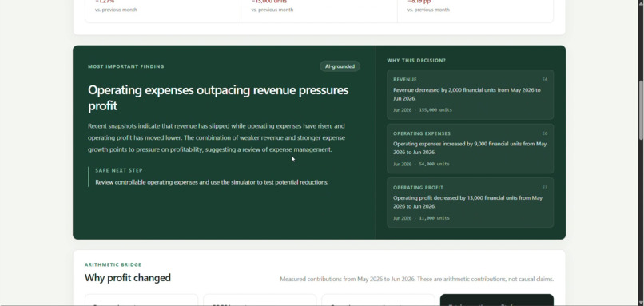This screenshot has height=306, width=644.
Task: Click the 'Arithmetic Bridge' label
Action: pos(113,265)
